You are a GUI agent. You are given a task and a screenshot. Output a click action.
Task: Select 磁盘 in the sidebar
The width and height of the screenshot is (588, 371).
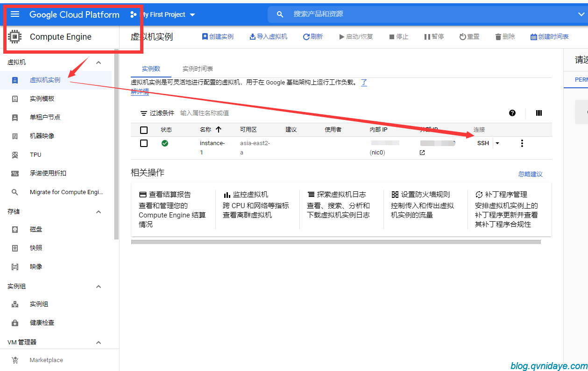[56, 229]
